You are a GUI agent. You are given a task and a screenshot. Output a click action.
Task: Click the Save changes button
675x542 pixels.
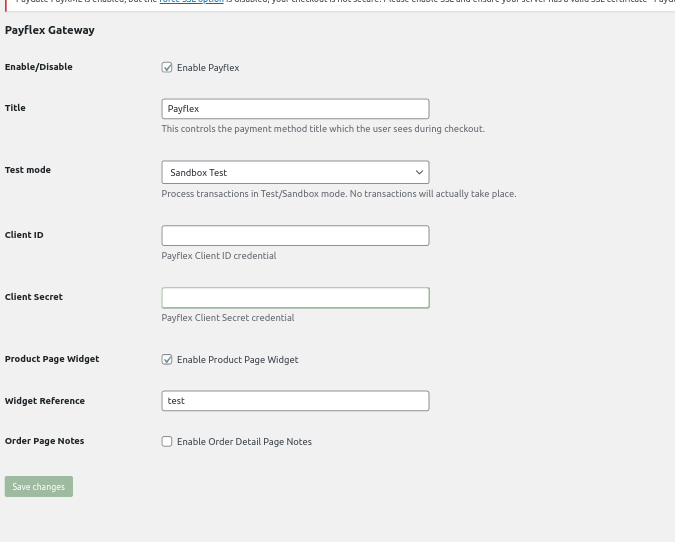coord(39,486)
